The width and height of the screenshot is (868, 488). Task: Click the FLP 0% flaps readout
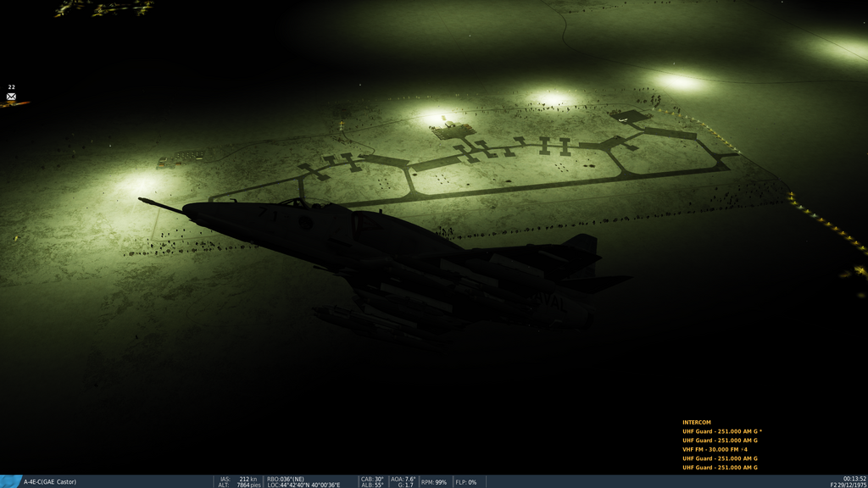point(466,482)
